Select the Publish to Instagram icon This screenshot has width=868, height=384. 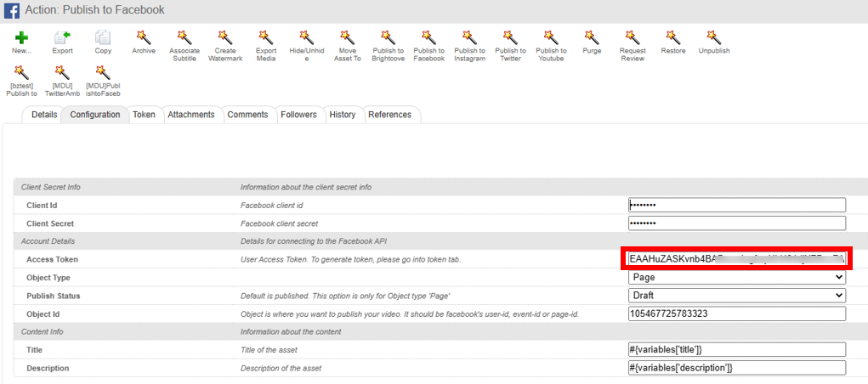(x=469, y=37)
